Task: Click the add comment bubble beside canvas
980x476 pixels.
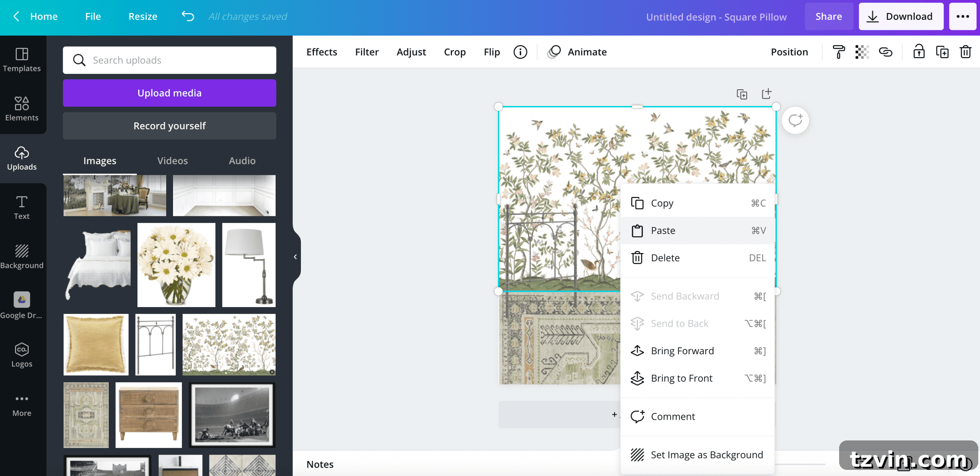Action: 795,120
